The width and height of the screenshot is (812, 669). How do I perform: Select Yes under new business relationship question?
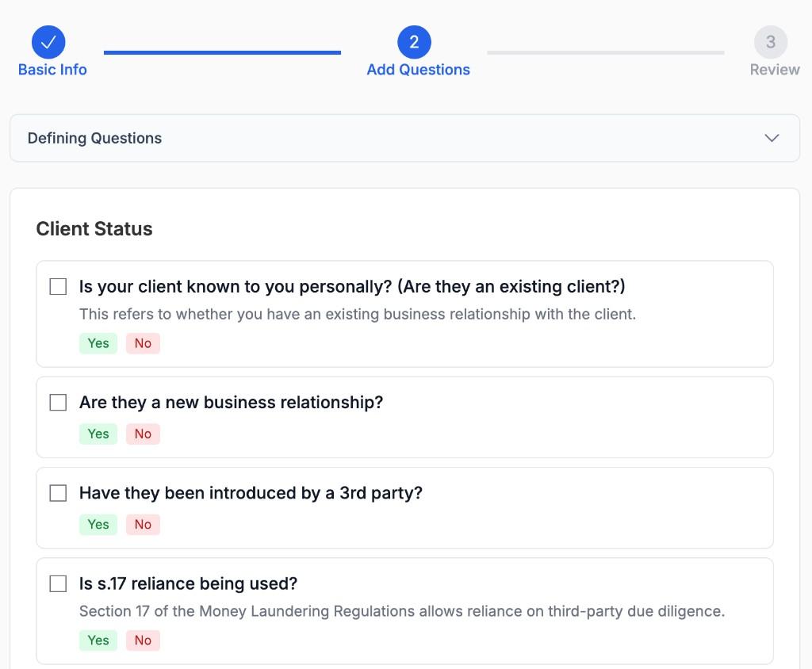[x=98, y=434]
